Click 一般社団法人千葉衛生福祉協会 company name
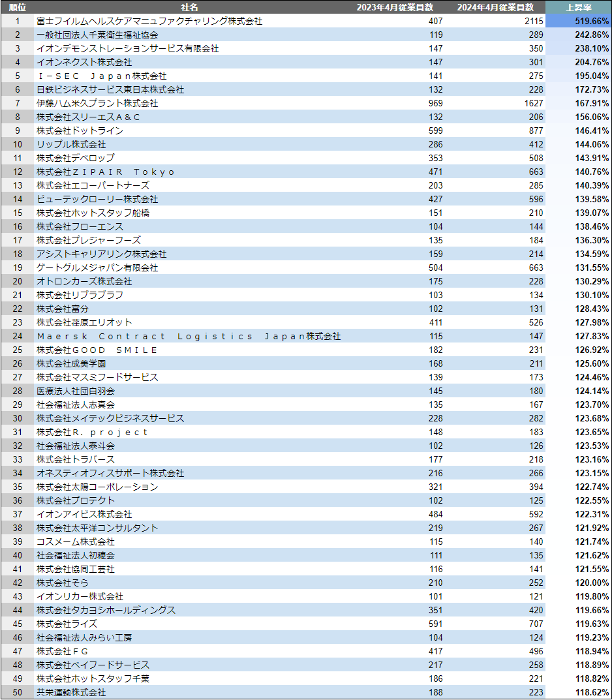The image size is (612, 700). pyautogui.click(x=97, y=35)
